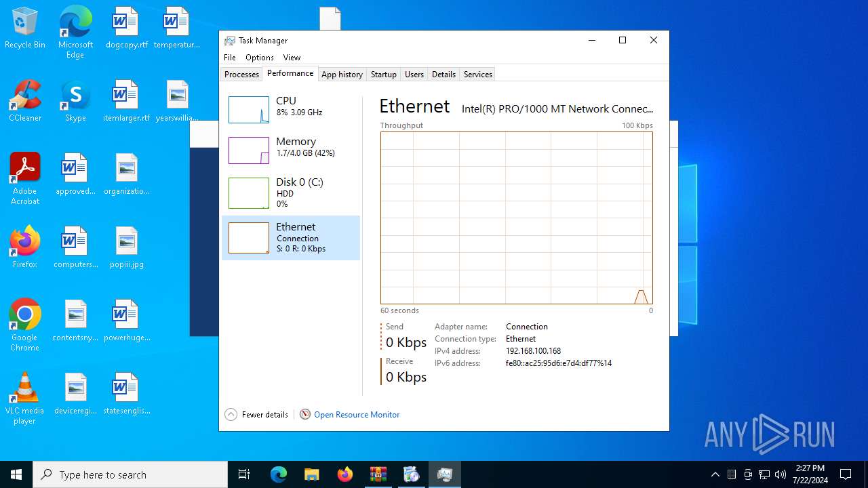Image resolution: width=868 pixels, height=488 pixels.
Task: Click the taskbar clock showing 2:27 PM
Action: click(810, 474)
